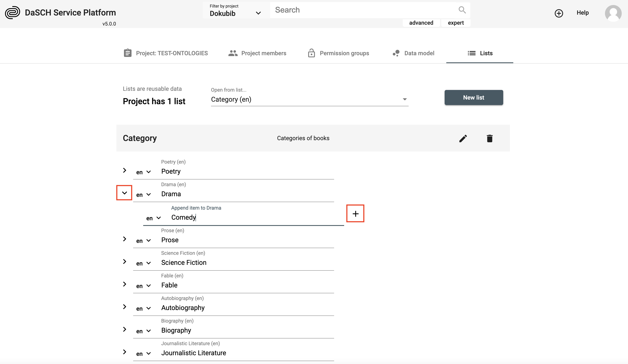This screenshot has height=364, width=628.
Task: Open the Project members tab
Action: click(257, 53)
